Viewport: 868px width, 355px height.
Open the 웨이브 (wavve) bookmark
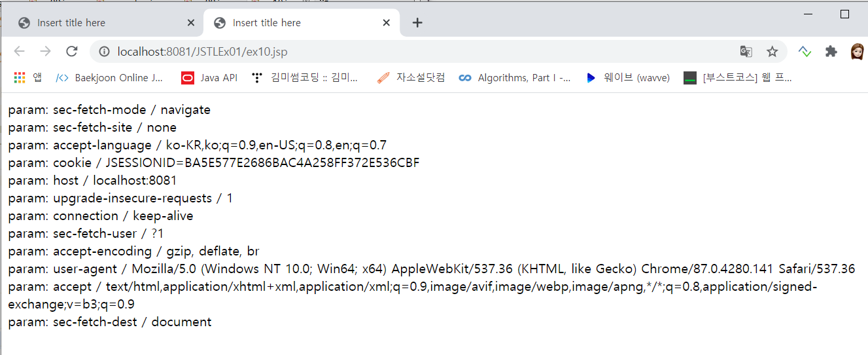(627, 78)
